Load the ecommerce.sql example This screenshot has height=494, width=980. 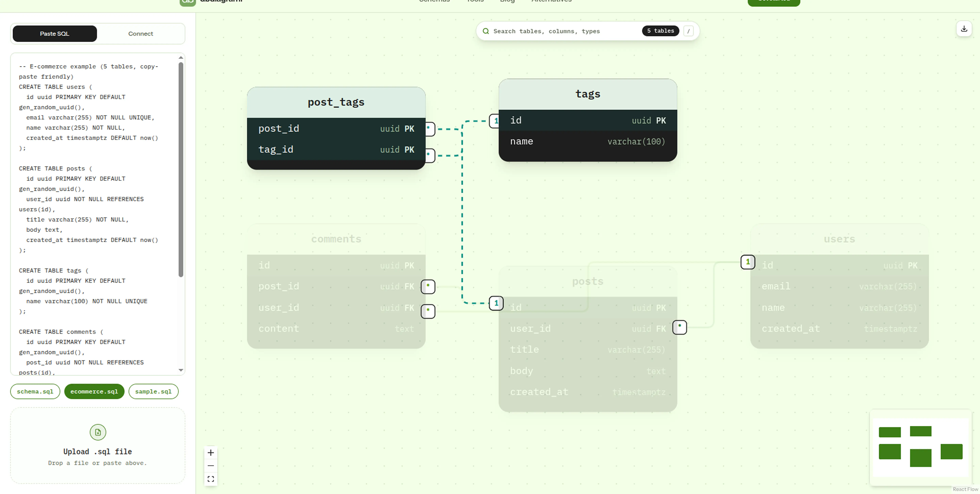(x=94, y=391)
